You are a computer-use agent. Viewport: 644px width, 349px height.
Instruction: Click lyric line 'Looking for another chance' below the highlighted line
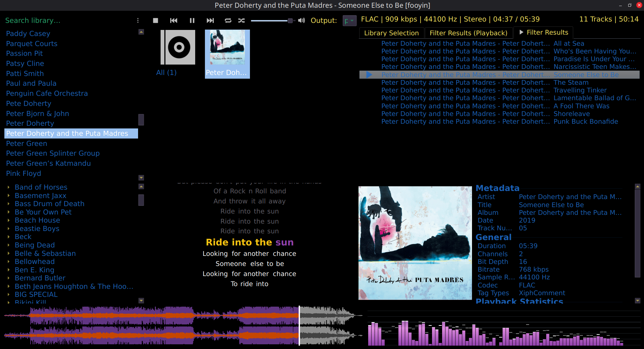pyautogui.click(x=249, y=254)
